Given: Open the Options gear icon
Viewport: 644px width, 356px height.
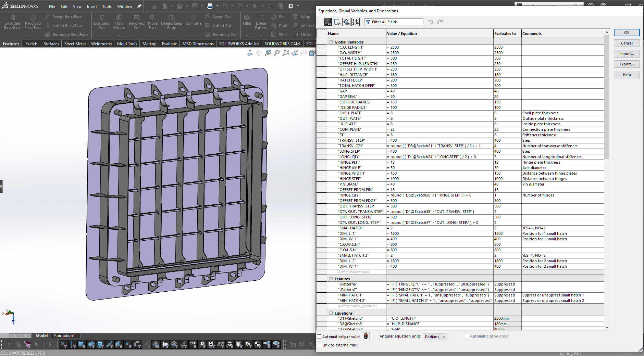Looking at the screenshot, I should (x=291, y=6).
